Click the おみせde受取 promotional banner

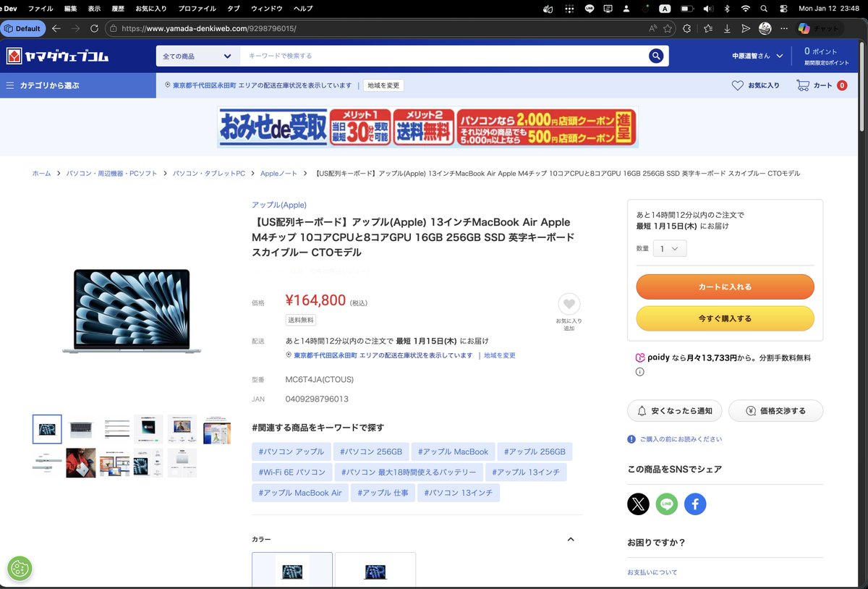(427, 127)
